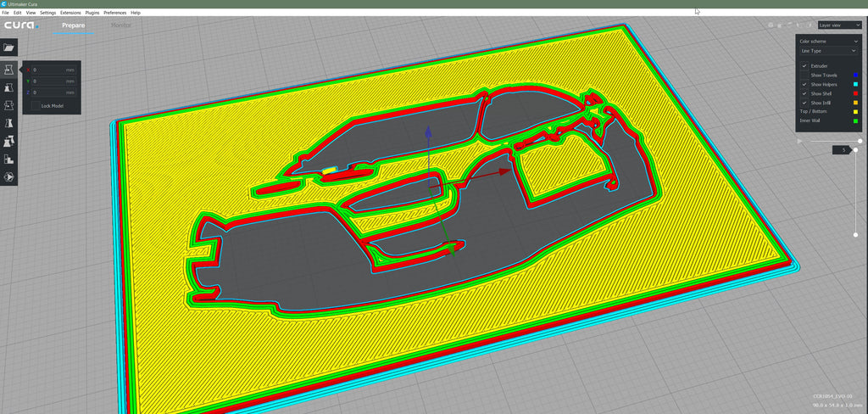868x414 pixels.
Task: Select the Per Model Settings tool icon
Action: click(x=8, y=142)
